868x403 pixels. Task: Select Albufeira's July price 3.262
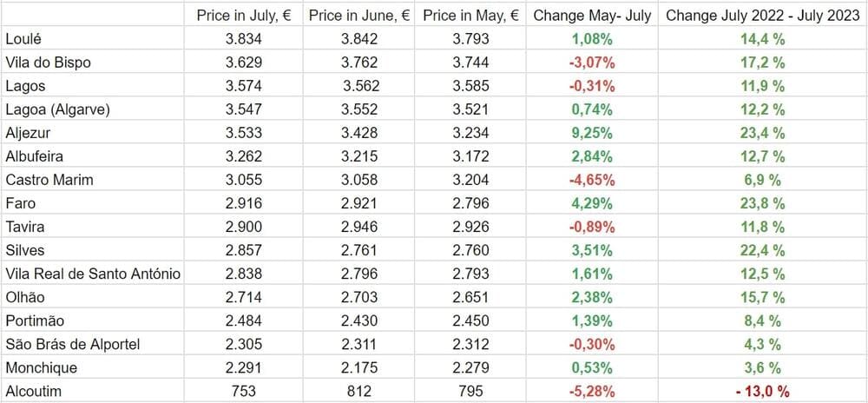click(243, 156)
